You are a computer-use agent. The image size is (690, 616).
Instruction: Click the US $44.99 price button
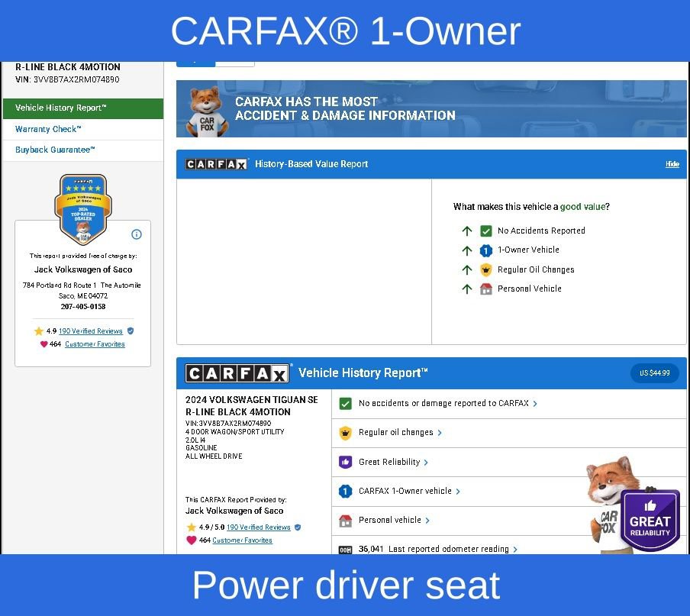654,373
